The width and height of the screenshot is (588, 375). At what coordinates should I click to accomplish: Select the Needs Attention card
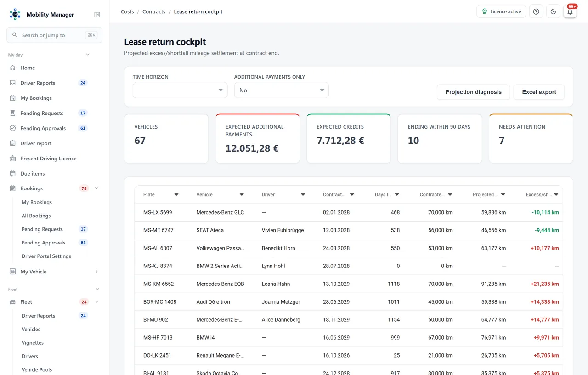531,138
